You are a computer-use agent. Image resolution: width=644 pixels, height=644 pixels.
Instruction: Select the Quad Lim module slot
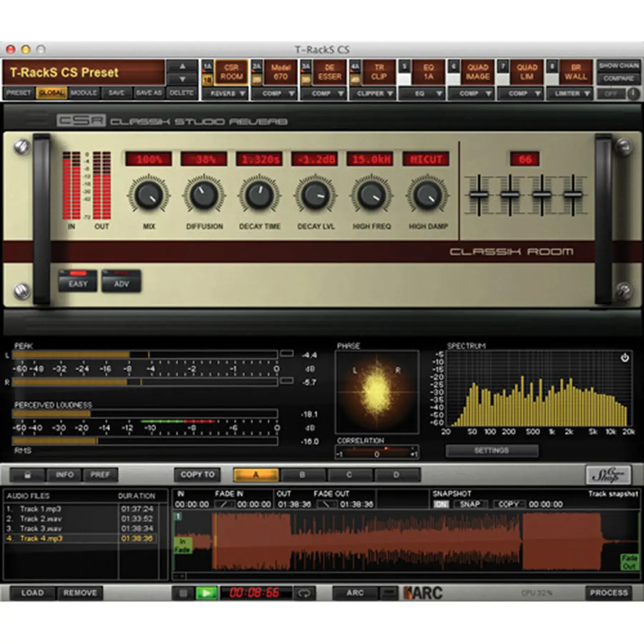[527, 72]
